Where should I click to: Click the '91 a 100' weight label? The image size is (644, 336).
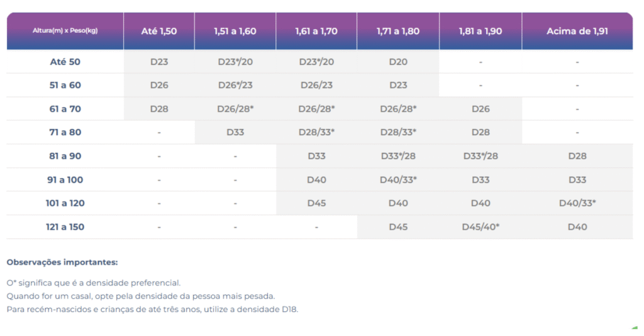(x=65, y=179)
